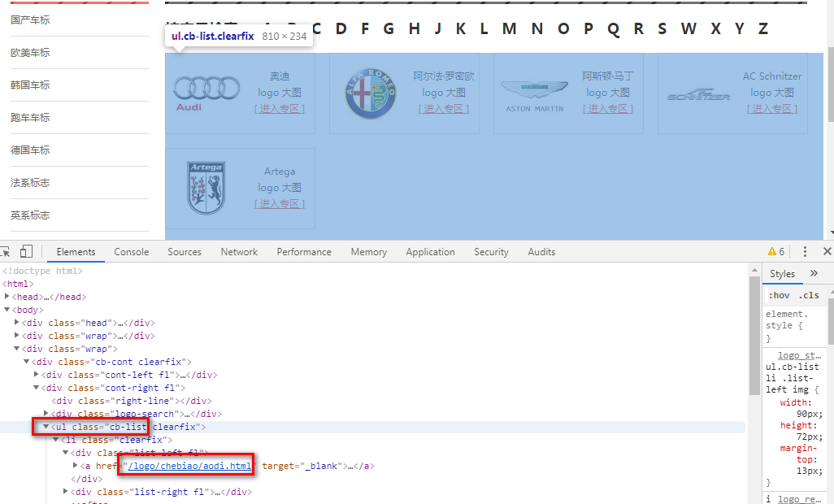Open the 国产车标 sidebar category
This screenshot has width=834, height=504.
[30, 20]
